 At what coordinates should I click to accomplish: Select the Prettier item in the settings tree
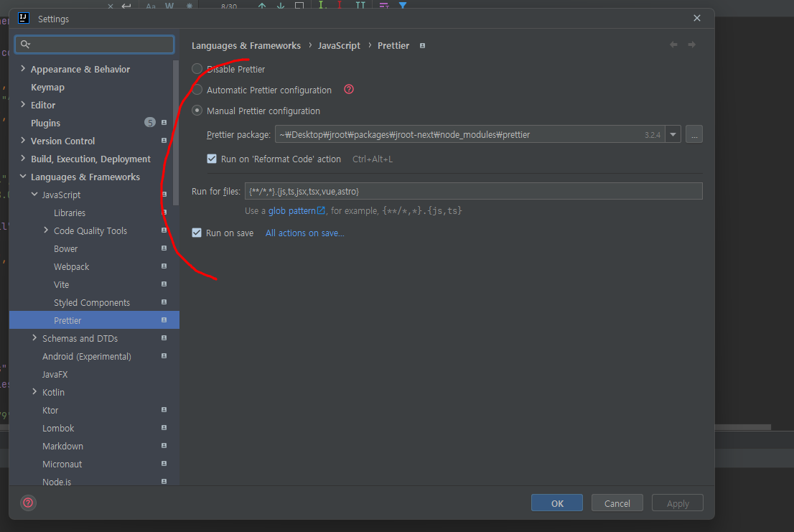[94, 320]
